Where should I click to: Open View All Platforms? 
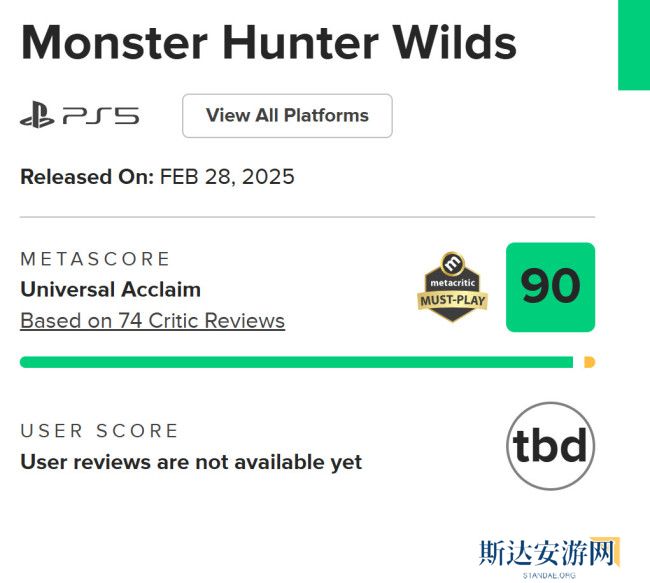[x=287, y=115]
